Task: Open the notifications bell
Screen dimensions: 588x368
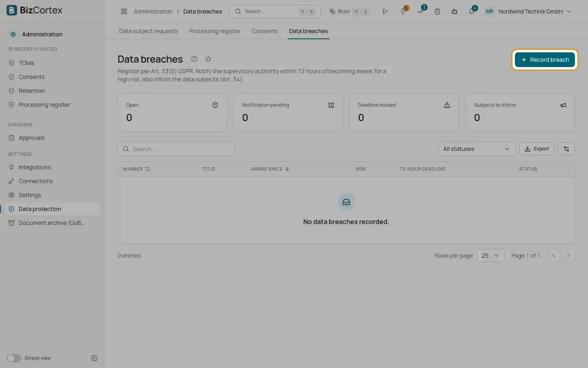Action: (x=472, y=11)
